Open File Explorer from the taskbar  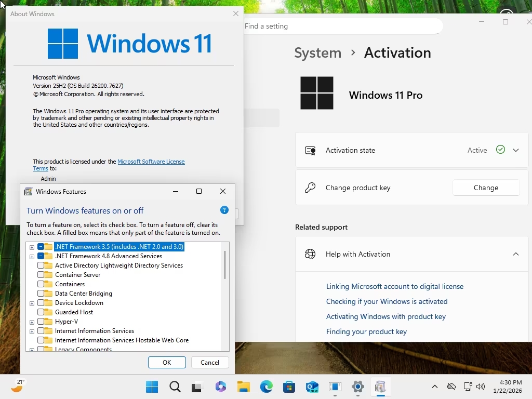point(244,387)
